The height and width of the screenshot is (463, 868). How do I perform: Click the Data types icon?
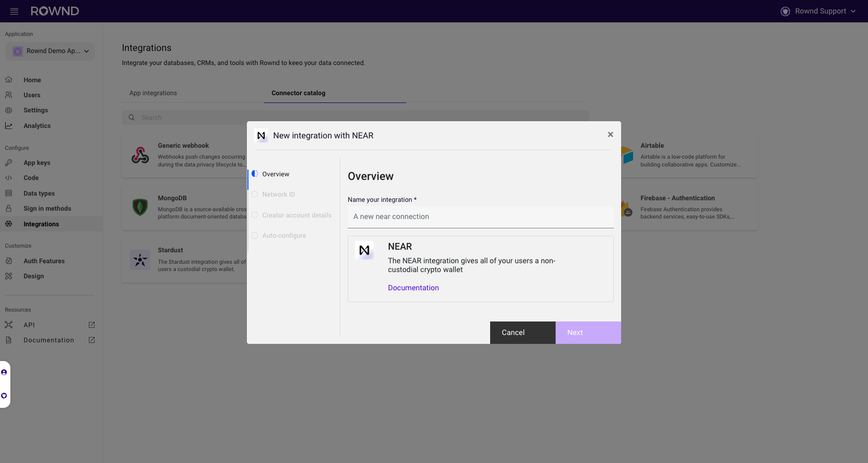(x=9, y=193)
